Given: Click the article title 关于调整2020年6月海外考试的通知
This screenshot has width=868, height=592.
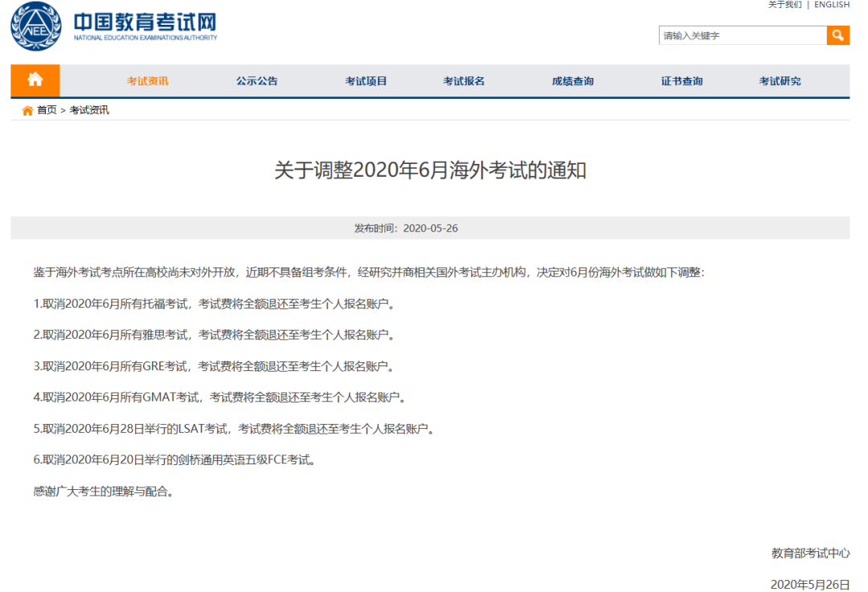Looking at the screenshot, I should [x=430, y=169].
